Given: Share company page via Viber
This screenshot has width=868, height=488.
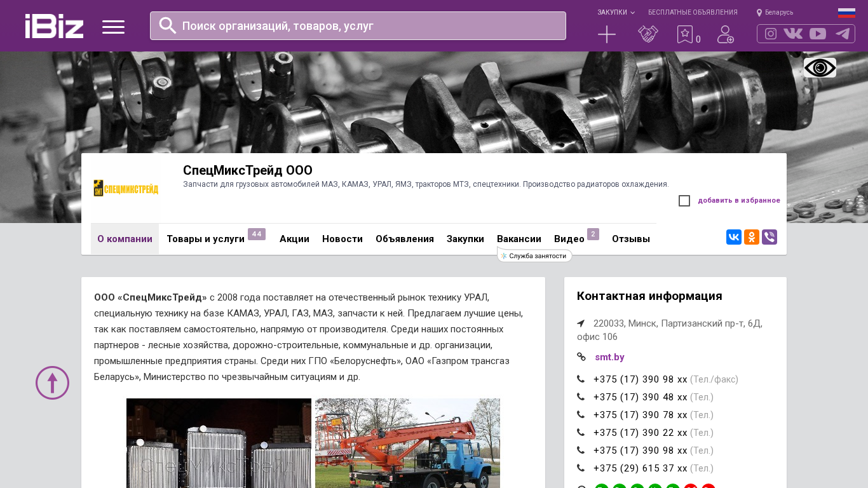Looking at the screenshot, I should 770,237.
